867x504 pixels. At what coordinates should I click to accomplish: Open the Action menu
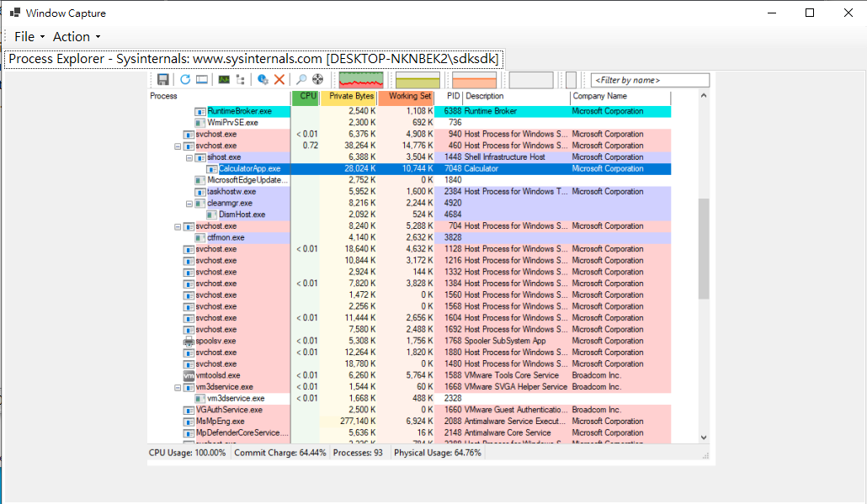coord(76,37)
